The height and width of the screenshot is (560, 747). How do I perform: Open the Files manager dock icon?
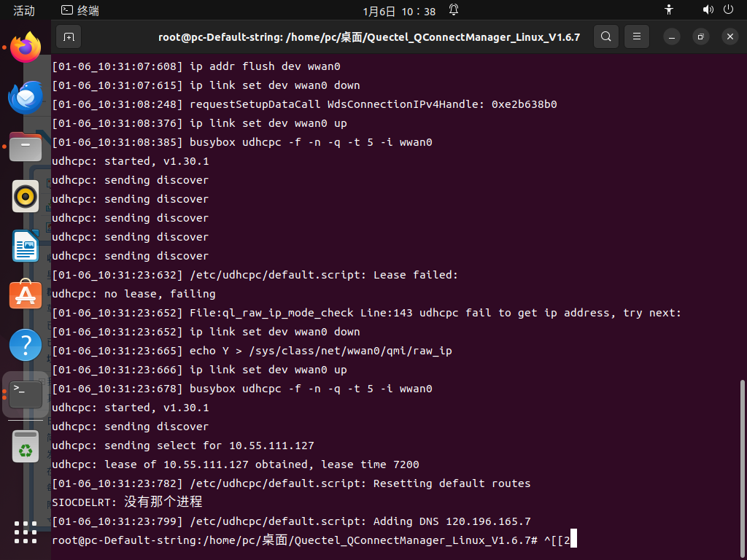[x=26, y=147]
